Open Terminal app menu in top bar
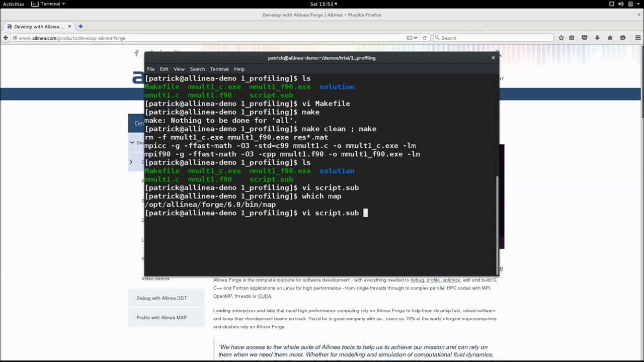The height and width of the screenshot is (362, 644). [x=49, y=4]
